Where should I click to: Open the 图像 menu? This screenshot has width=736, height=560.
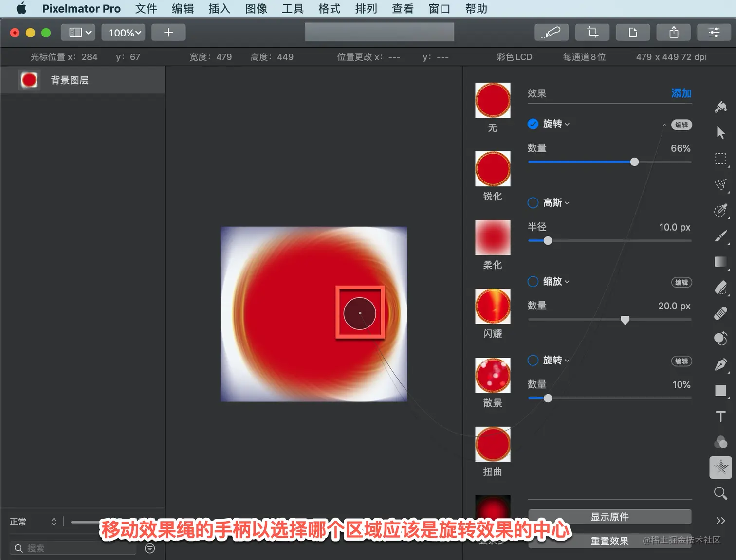click(256, 9)
